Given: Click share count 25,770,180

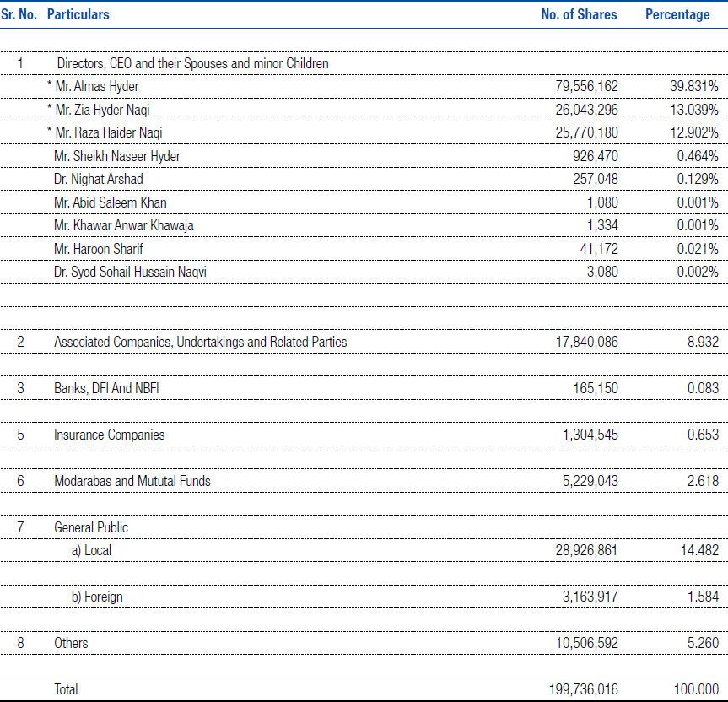Looking at the screenshot, I should [587, 132].
